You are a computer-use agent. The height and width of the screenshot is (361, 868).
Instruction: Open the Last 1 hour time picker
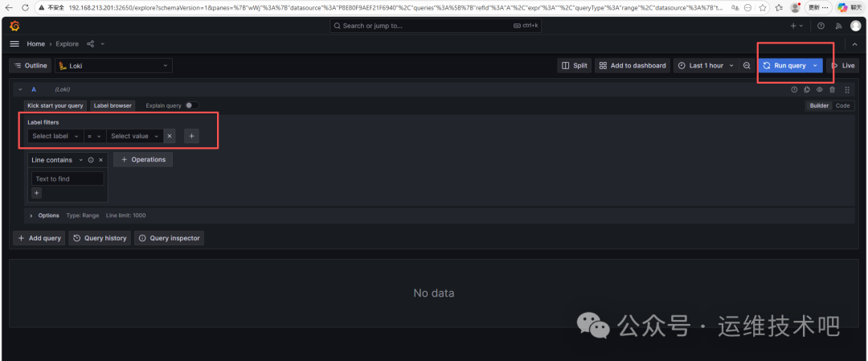[x=706, y=65]
